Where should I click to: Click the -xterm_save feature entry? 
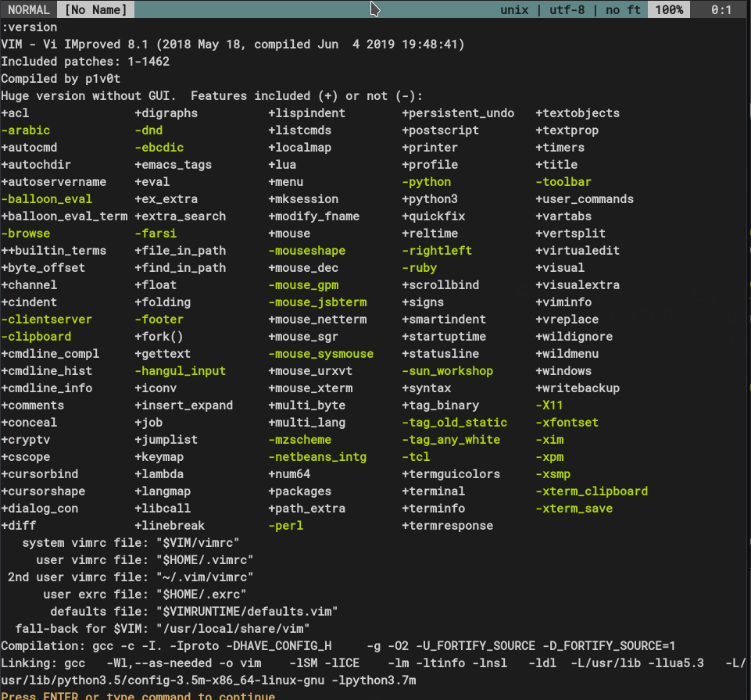[x=574, y=509]
